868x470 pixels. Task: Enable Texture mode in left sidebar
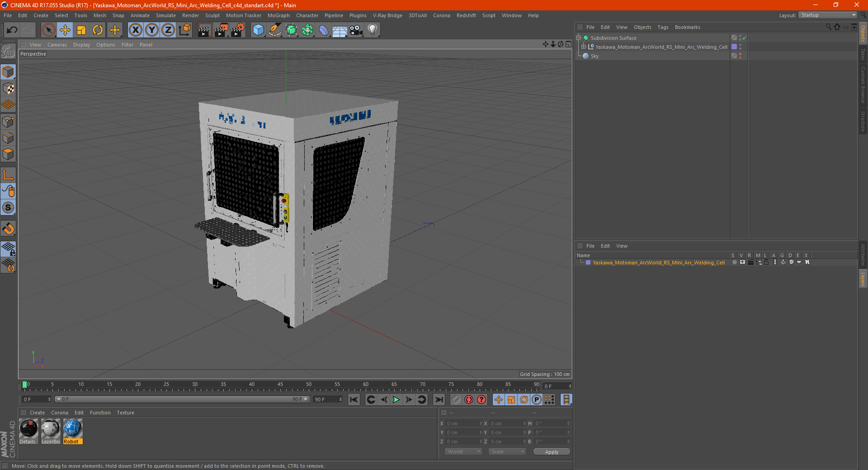coord(8,89)
